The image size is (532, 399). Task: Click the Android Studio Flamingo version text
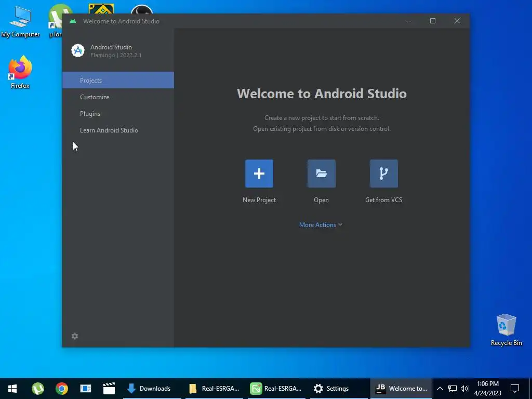[116, 55]
